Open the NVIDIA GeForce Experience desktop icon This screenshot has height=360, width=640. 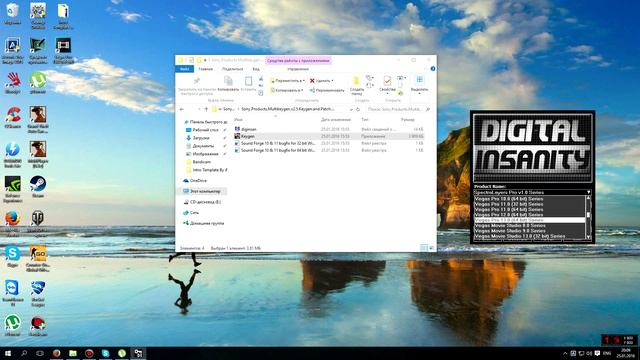click(x=13, y=189)
